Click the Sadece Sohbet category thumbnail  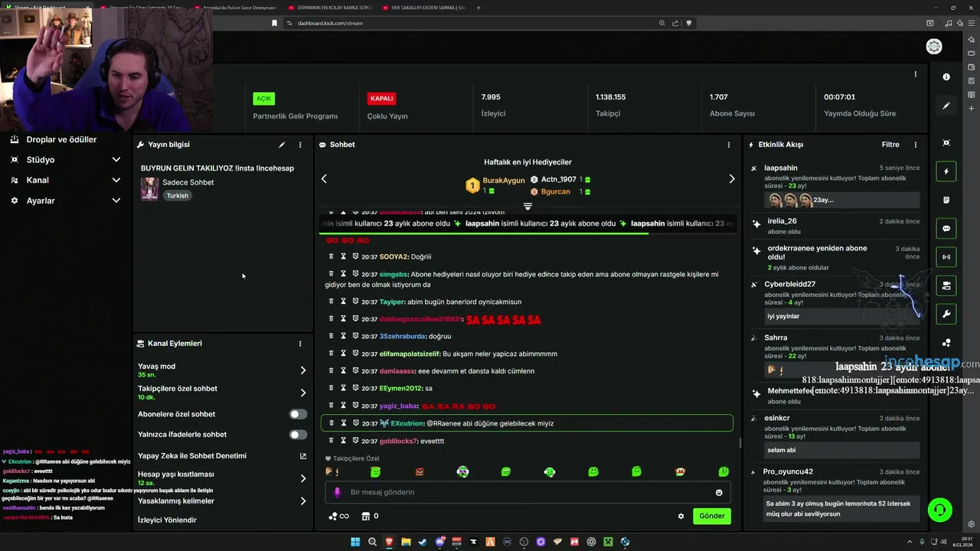pyautogui.click(x=150, y=188)
